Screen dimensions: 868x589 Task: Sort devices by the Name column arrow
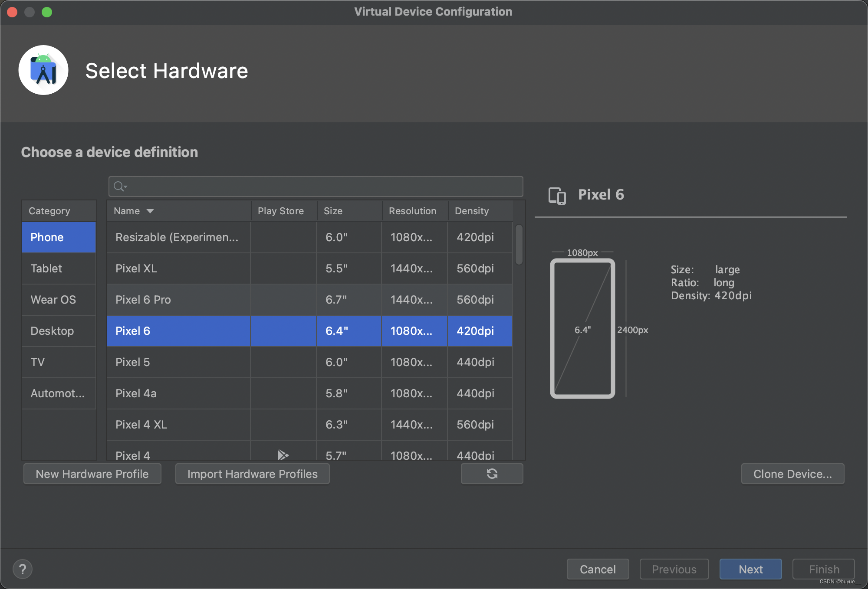tap(150, 211)
